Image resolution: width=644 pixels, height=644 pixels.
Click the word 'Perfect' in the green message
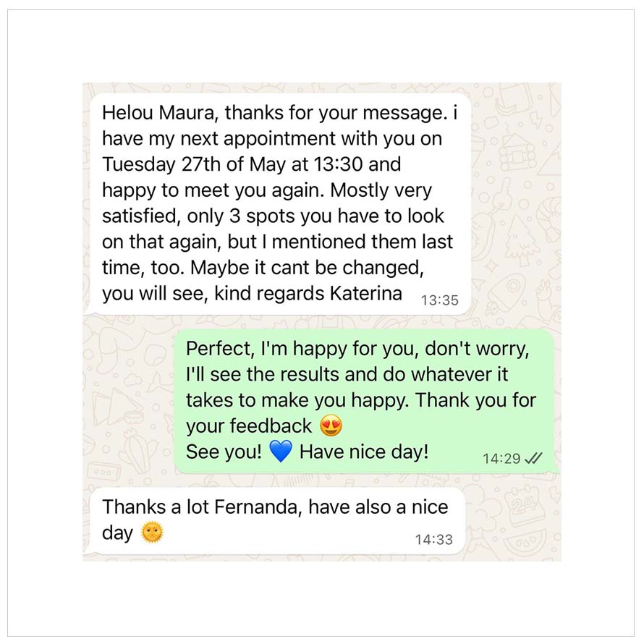[x=216, y=348]
